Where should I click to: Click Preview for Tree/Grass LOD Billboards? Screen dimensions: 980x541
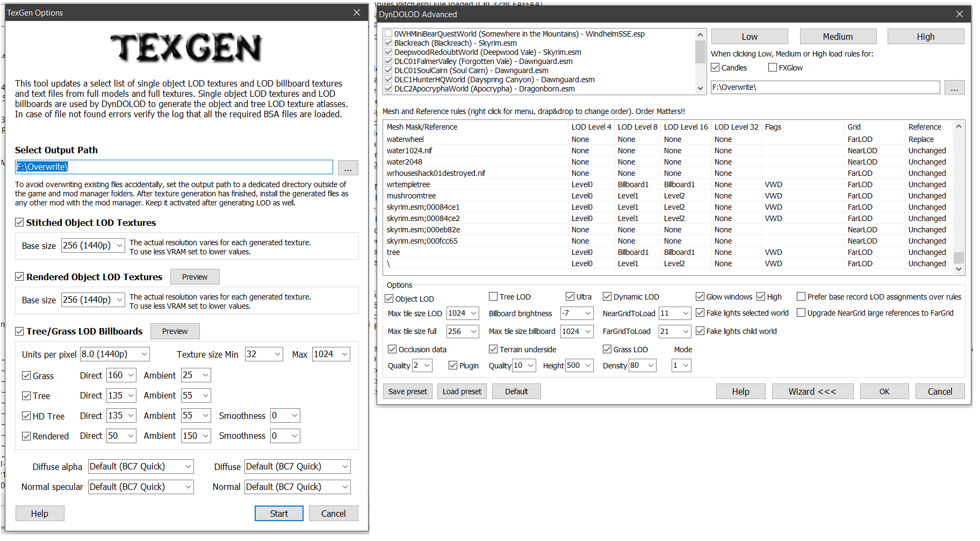tap(175, 331)
